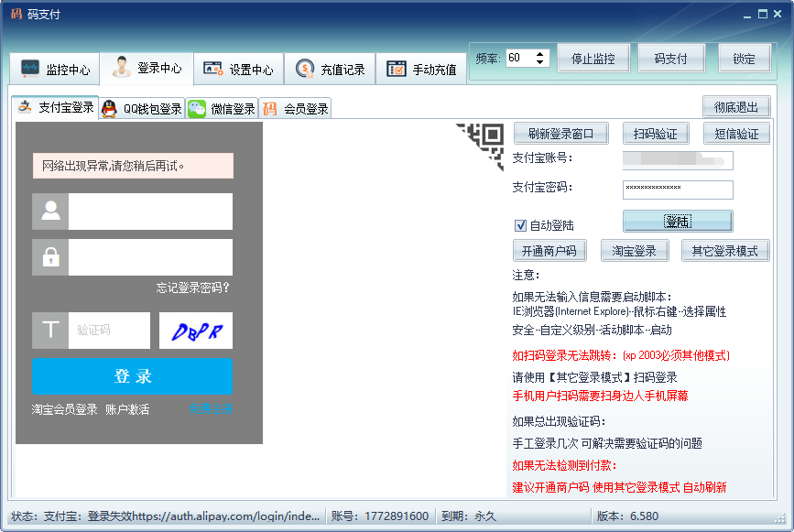The height and width of the screenshot is (532, 794).
Task: Click the 码支付 title bar logo
Action: (16, 14)
